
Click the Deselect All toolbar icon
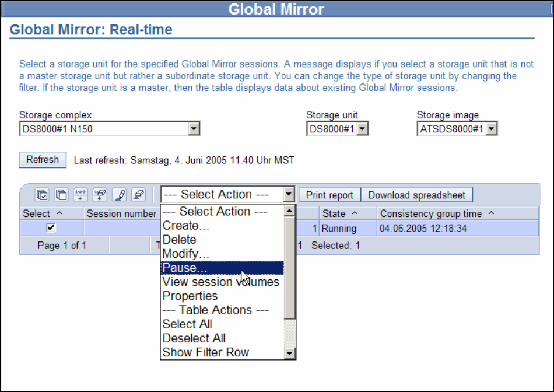point(61,195)
